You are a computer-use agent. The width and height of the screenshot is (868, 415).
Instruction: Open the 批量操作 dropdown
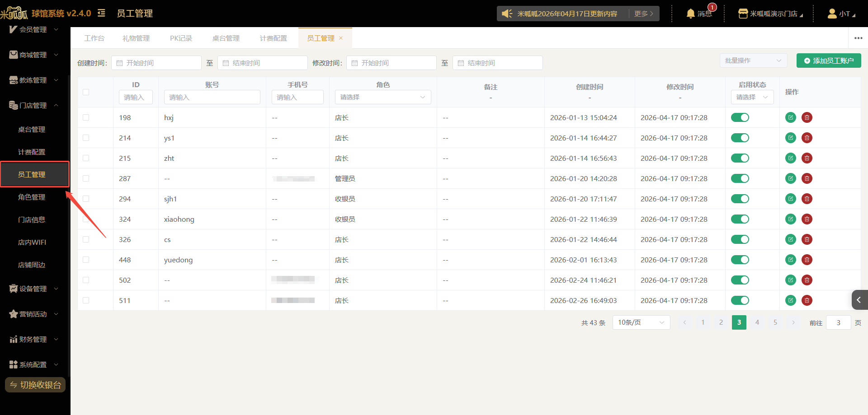[753, 61]
